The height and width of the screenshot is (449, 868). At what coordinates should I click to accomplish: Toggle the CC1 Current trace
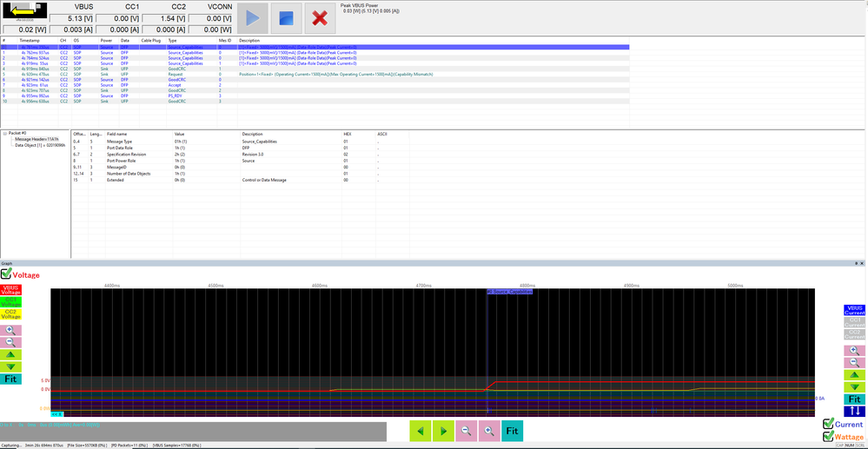click(x=854, y=322)
